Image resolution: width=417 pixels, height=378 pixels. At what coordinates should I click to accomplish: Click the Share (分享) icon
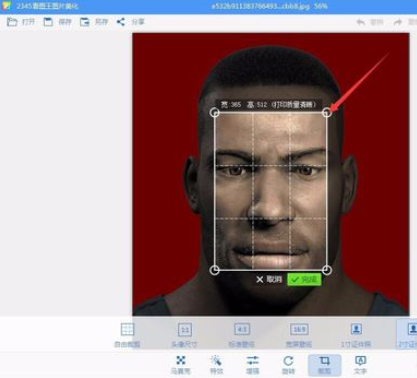pos(120,22)
